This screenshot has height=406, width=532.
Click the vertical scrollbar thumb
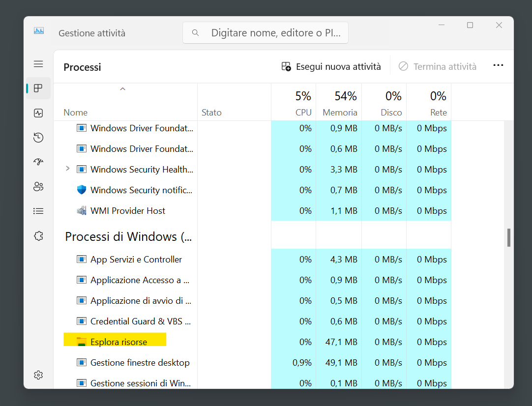tap(508, 237)
